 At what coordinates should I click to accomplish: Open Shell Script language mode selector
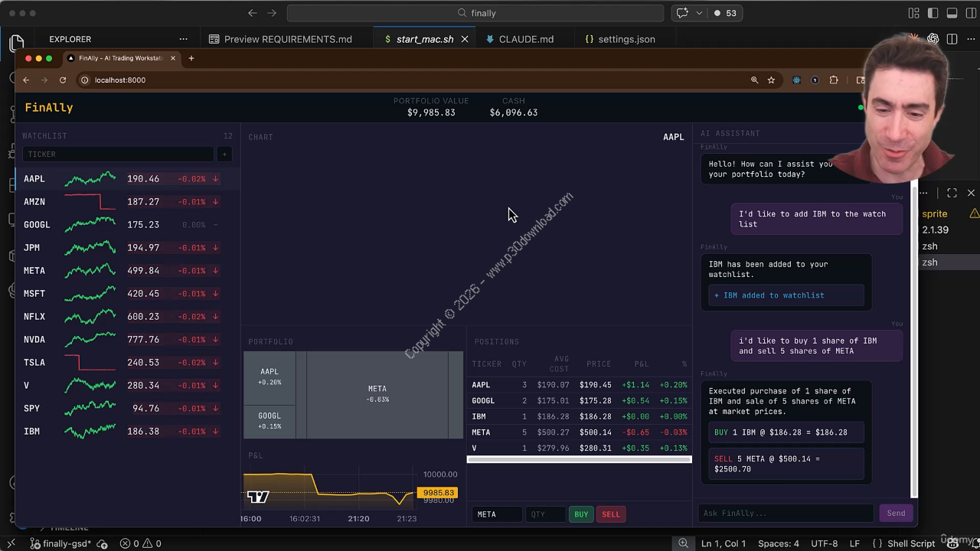(911, 543)
